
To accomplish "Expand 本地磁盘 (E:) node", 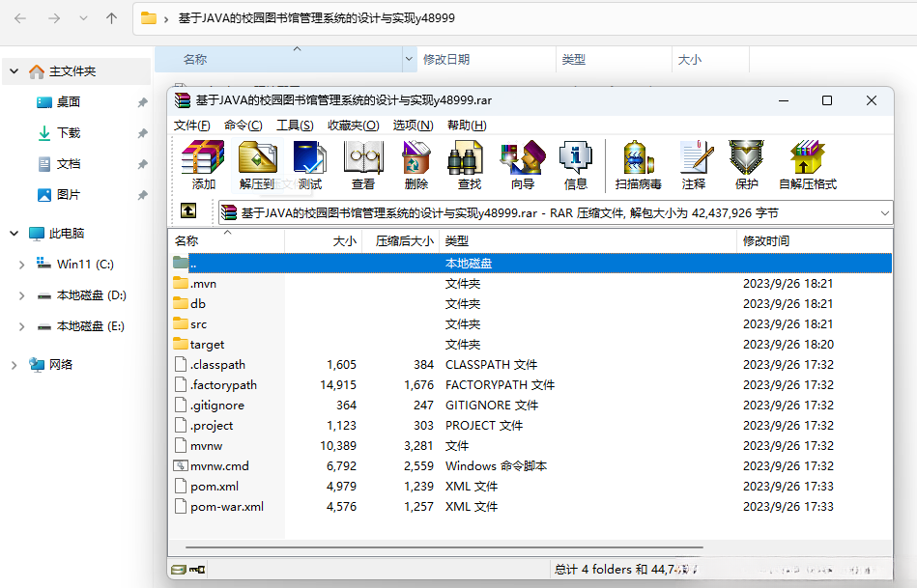I will [x=21, y=326].
